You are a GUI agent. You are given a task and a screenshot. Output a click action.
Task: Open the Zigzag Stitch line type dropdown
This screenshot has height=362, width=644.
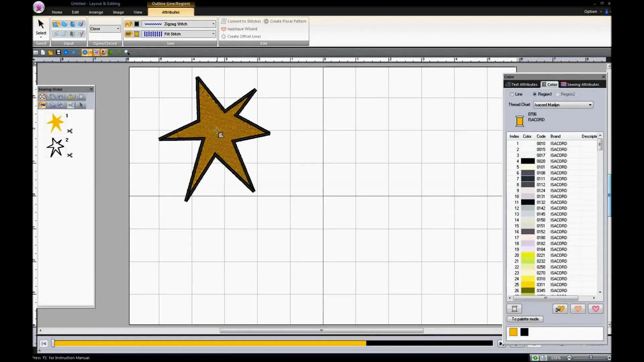point(179,24)
